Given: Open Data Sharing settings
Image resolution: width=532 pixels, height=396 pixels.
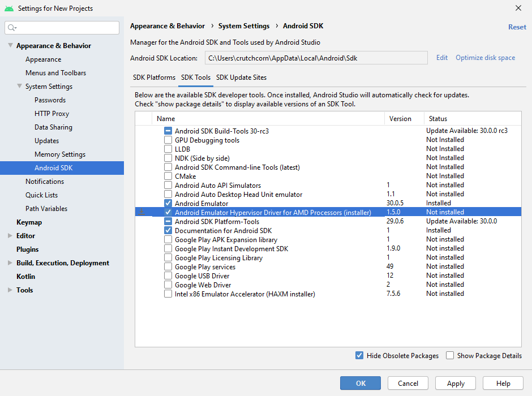Looking at the screenshot, I should pyautogui.click(x=53, y=127).
